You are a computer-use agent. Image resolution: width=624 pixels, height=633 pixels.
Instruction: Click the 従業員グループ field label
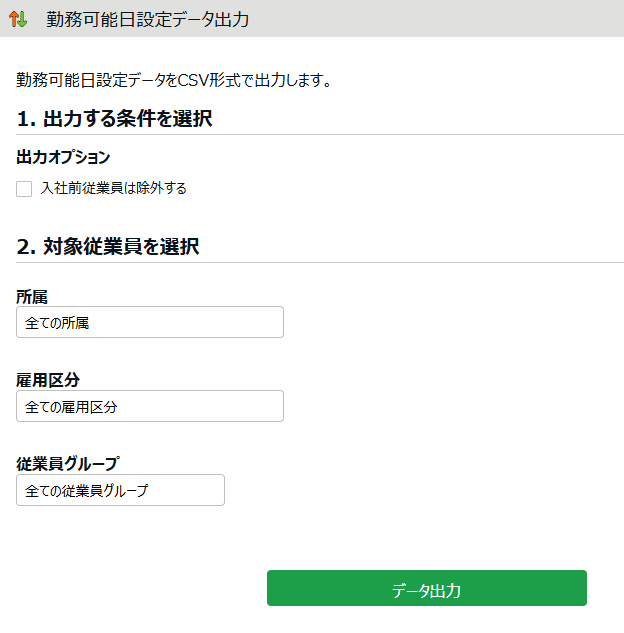click(x=67, y=464)
